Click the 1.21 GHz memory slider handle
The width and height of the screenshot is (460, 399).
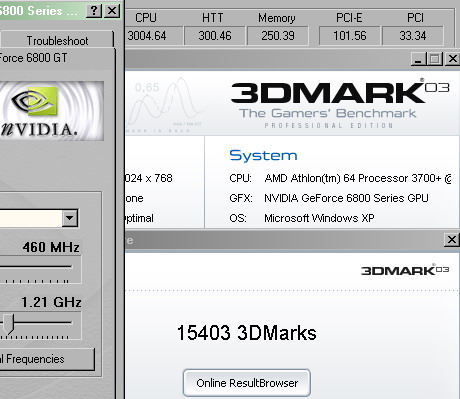(x=9, y=324)
